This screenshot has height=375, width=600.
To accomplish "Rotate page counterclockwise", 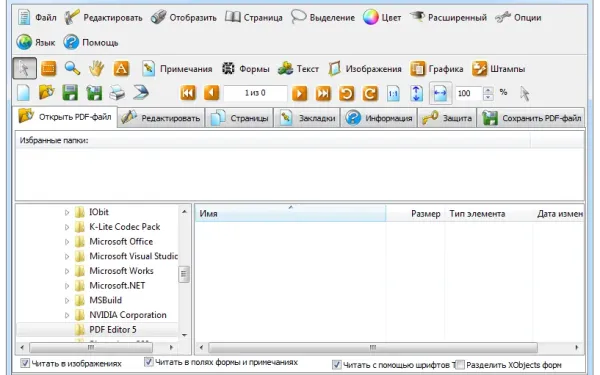I will point(347,93).
